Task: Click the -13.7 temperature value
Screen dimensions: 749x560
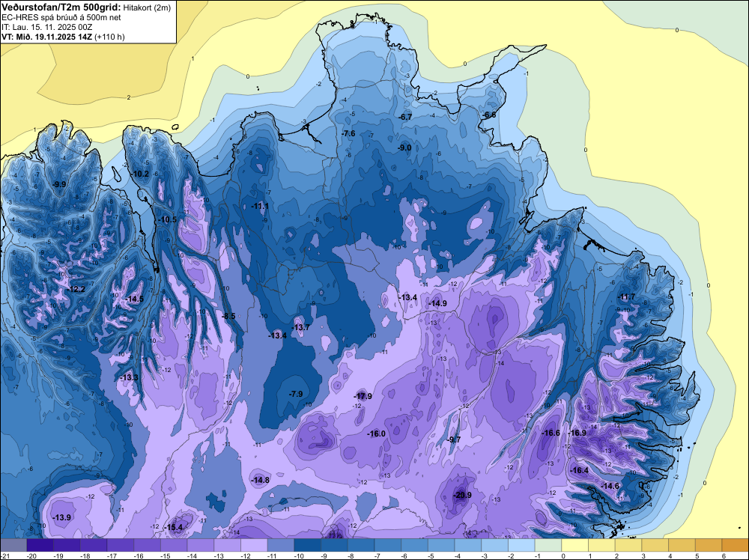Action: (x=301, y=327)
